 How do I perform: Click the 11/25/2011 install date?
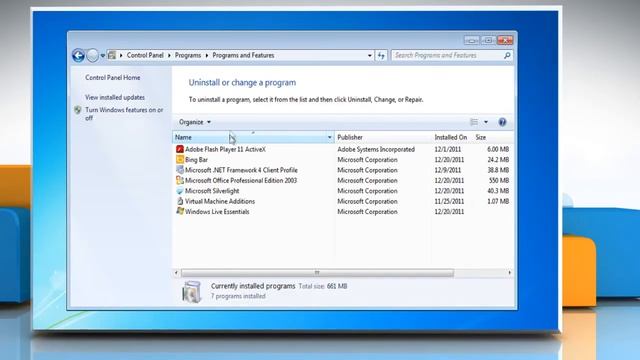[x=449, y=201]
